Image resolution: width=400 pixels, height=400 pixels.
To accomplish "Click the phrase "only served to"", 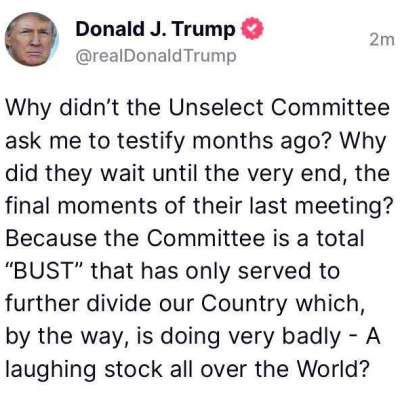I will pos(263,272).
